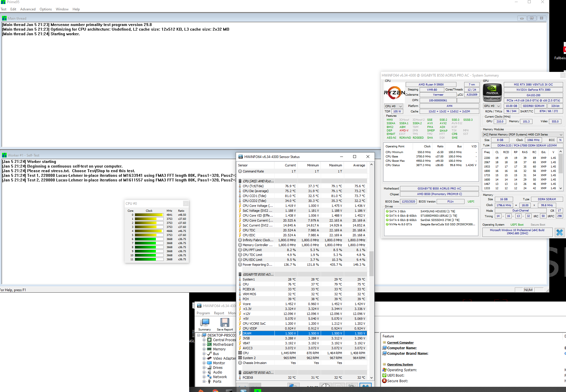
Task: Expand the Memory tree node
Action: tap(204, 349)
